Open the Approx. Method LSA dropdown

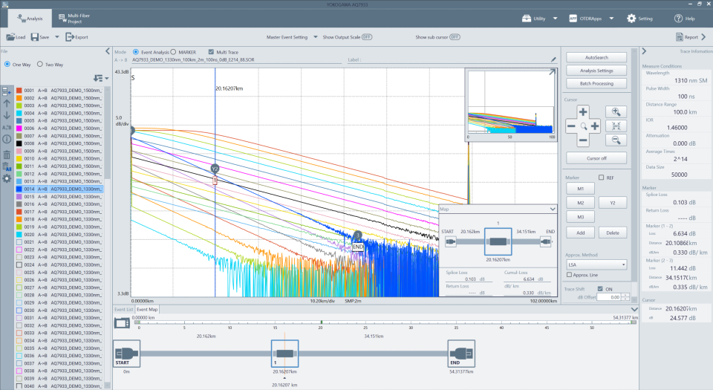pyautogui.click(x=596, y=264)
